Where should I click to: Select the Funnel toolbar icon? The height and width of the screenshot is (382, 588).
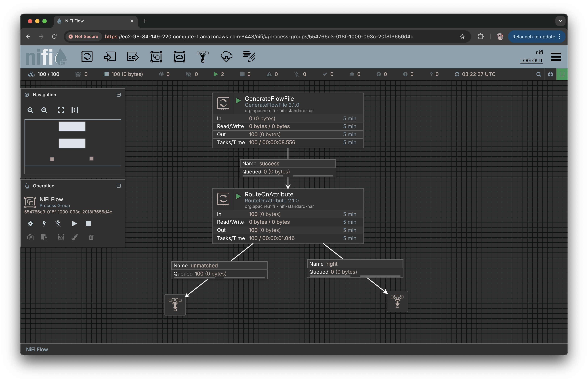[203, 57]
